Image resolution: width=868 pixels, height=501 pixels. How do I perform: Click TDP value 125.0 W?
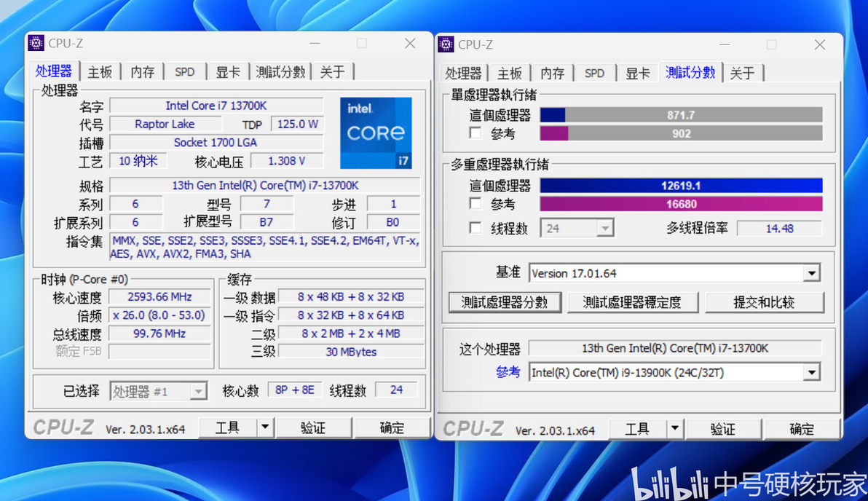click(297, 124)
